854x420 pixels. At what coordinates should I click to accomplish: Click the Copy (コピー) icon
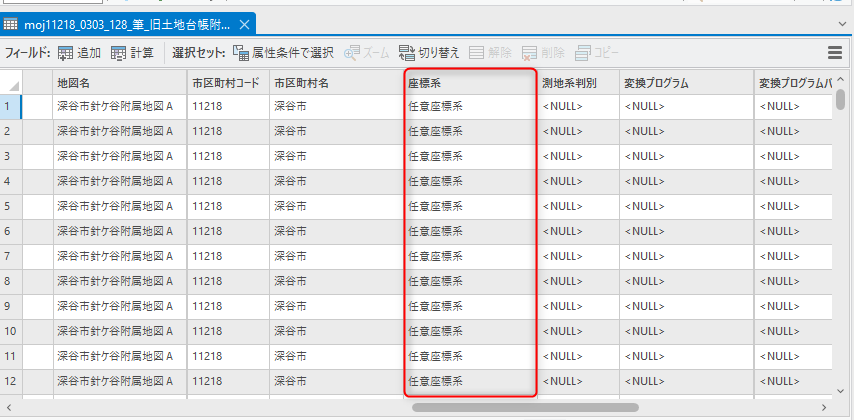point(583,53)
